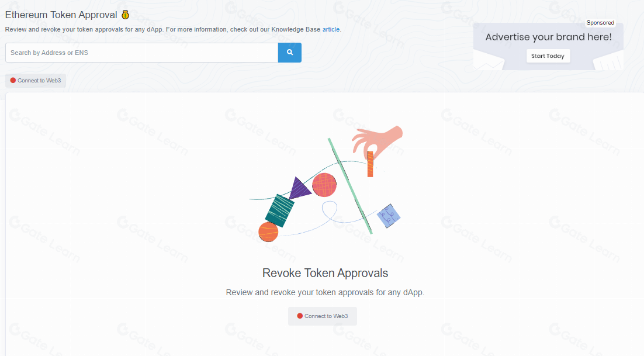
Task: Click the red circle in the illustration
Action: tap(324, 185)
